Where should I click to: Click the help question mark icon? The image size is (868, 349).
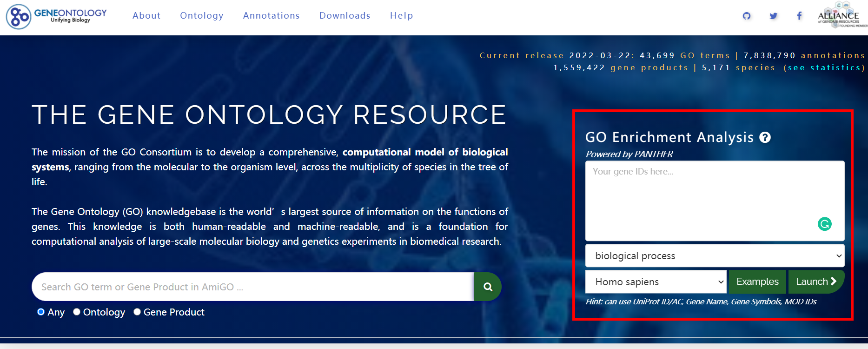765,137
